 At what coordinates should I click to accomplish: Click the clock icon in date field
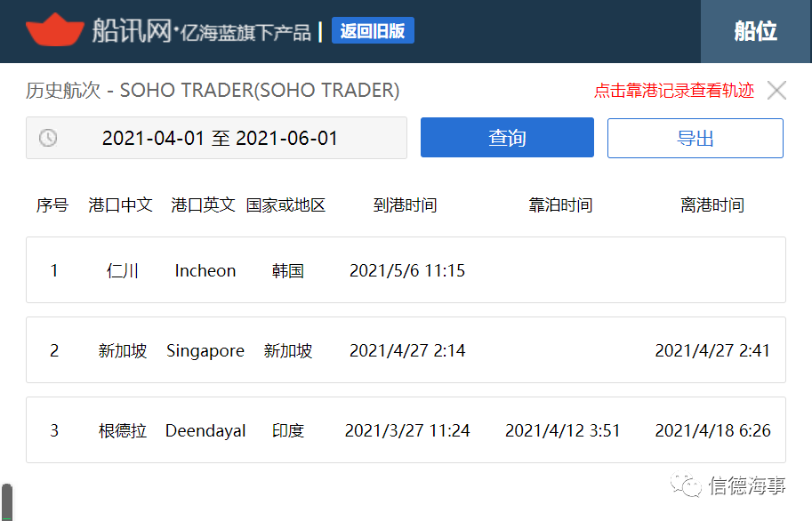click(x=48, y=139)
